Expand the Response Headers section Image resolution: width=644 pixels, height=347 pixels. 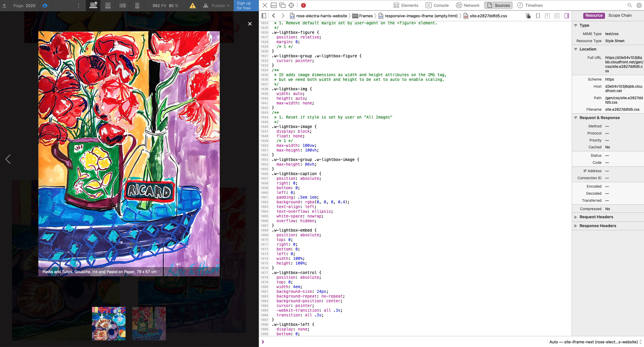pyautogui.click(x=598, y=226)
